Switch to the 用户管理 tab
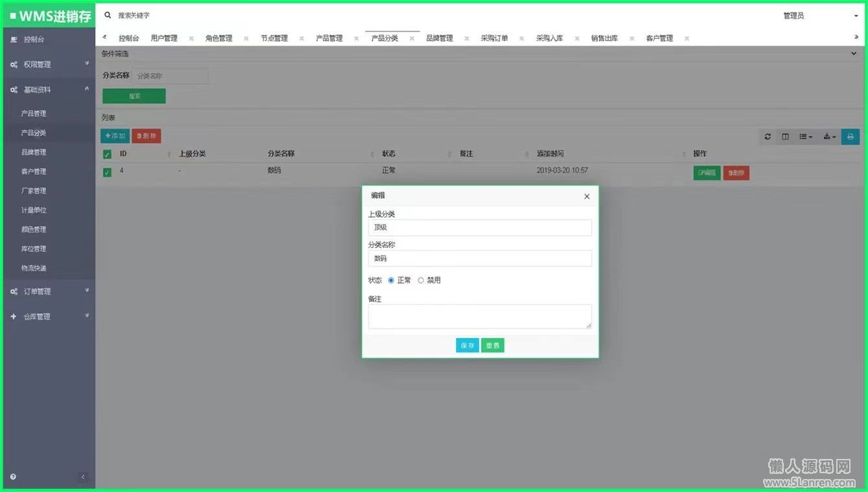 coord(164,38)
